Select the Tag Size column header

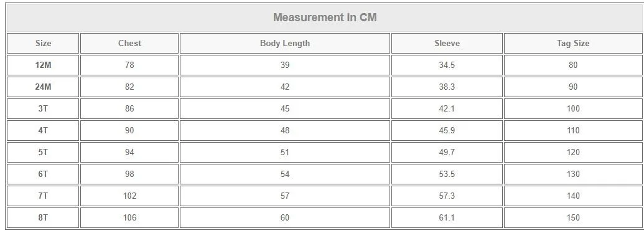click(x=573, y=43)
